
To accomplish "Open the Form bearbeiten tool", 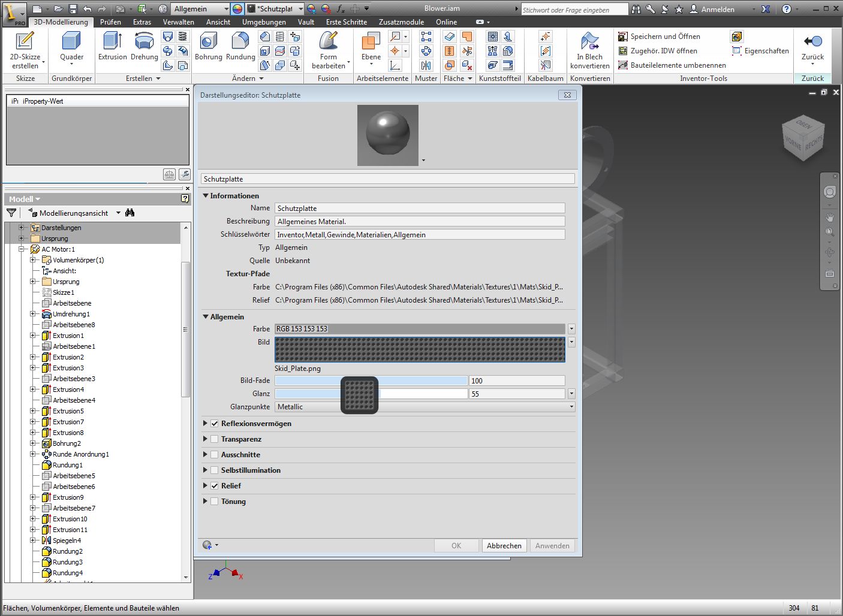I will (328, 41).
